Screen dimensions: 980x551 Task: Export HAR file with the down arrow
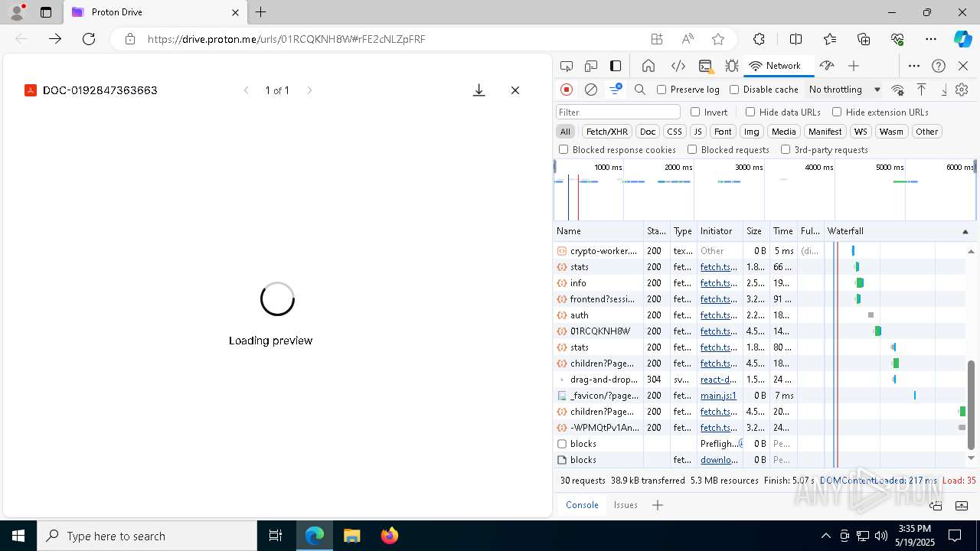944,90
